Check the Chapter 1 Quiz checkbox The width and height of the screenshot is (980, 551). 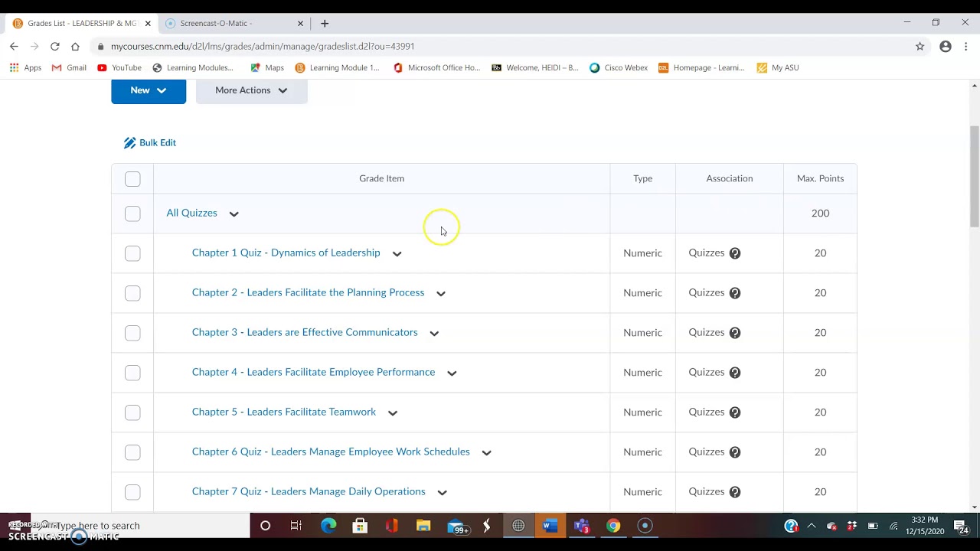click(x=132, y=253)
